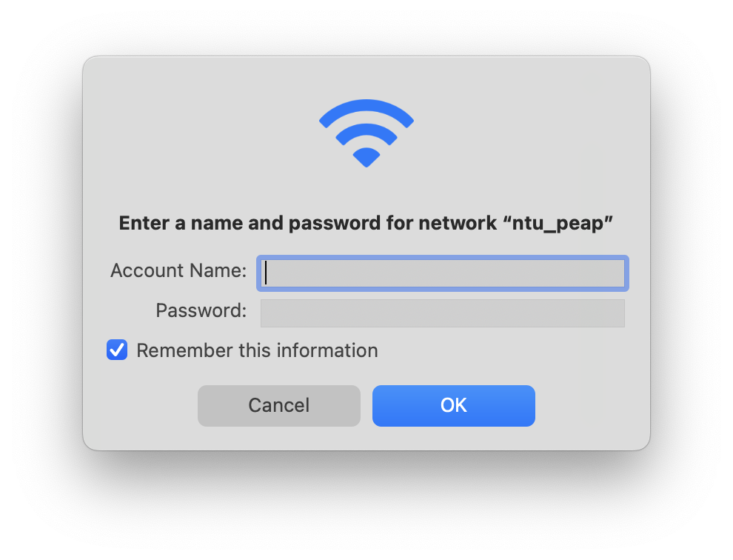Disable remembering this network information
Viewport: 733px width, 560px height.
click(117, 350)
